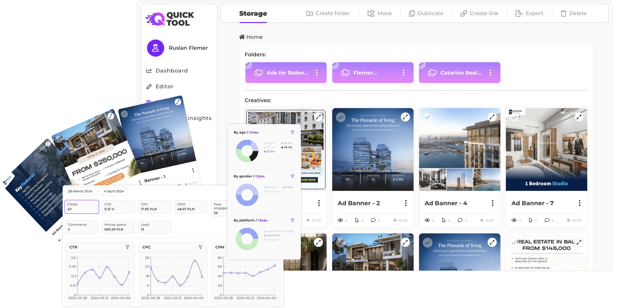Expand the Ad Banner - 2 preview
The width and height of the screenshot is (644, 308).
(x=405, y=117)
